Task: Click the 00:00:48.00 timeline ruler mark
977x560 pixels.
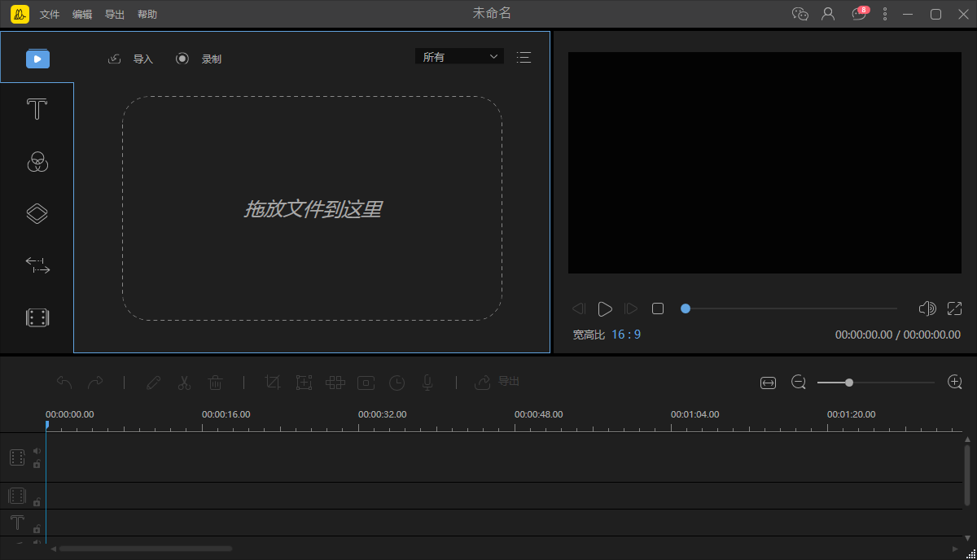Action: coord(539,414)
